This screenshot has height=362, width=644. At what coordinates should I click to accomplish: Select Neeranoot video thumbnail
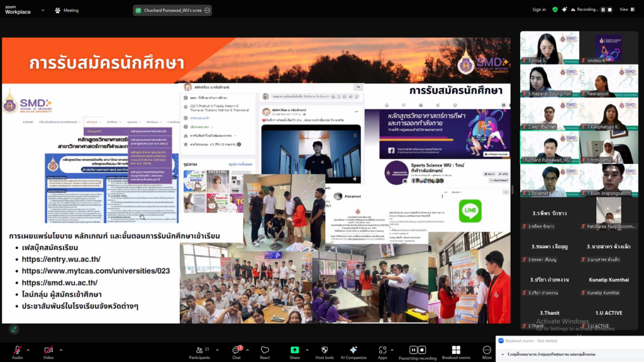[x=609, y=80]
